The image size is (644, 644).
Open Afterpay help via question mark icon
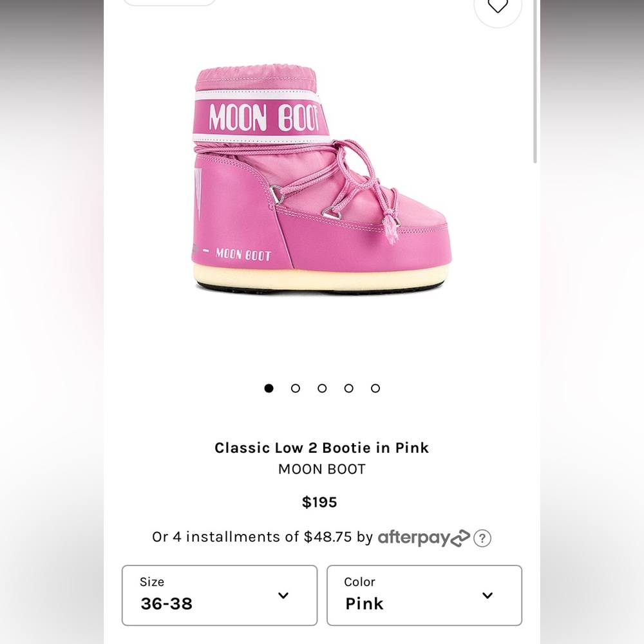483,538
